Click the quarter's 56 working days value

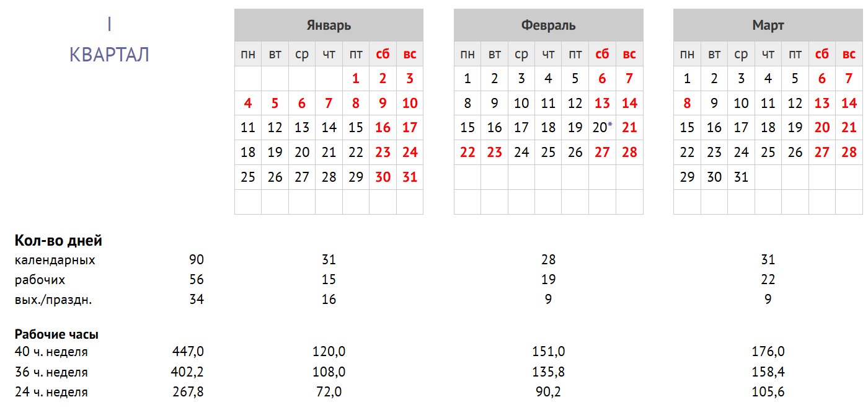(x=196, y=280)
